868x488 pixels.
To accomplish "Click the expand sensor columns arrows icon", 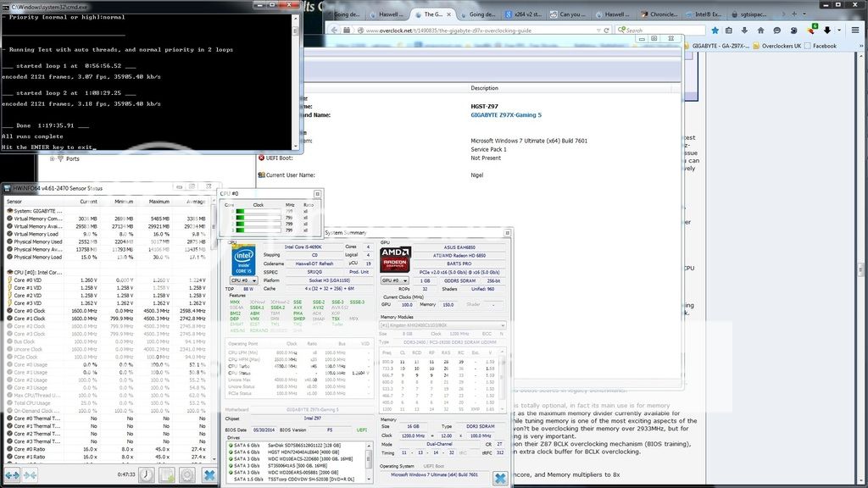I will [14, 474].
